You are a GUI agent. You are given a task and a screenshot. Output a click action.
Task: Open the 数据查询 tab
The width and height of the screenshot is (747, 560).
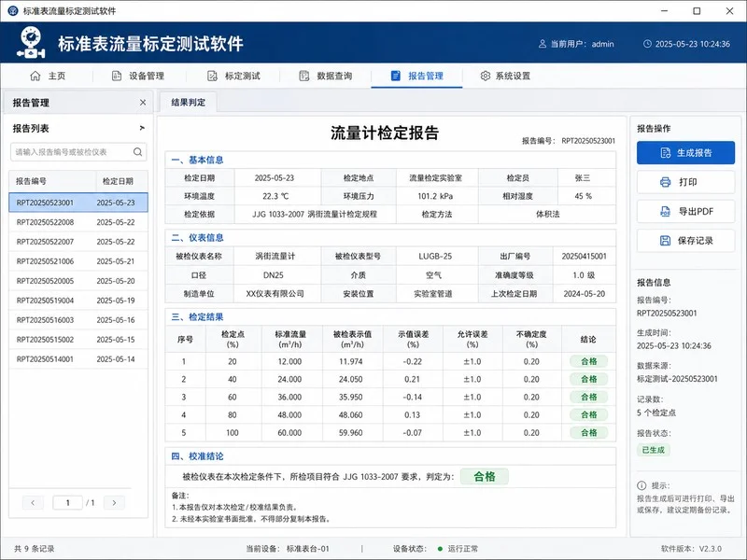[325, 76]
